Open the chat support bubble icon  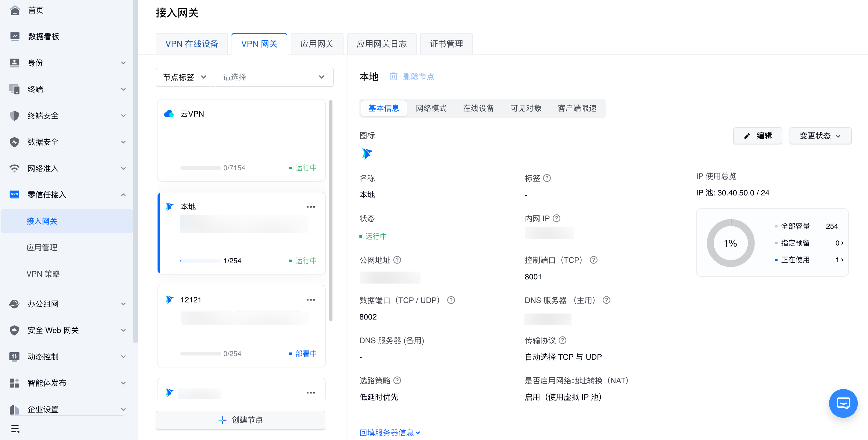click(x=843, y=403)
